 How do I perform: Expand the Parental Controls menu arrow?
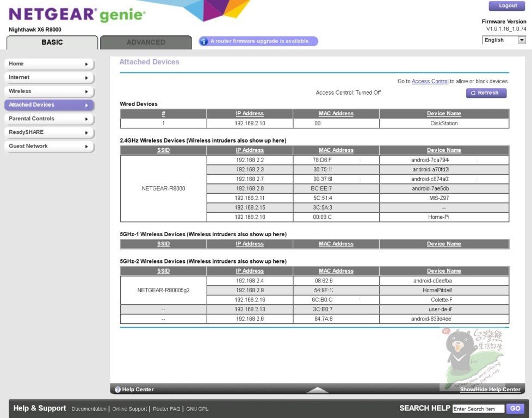coord(86,119)
